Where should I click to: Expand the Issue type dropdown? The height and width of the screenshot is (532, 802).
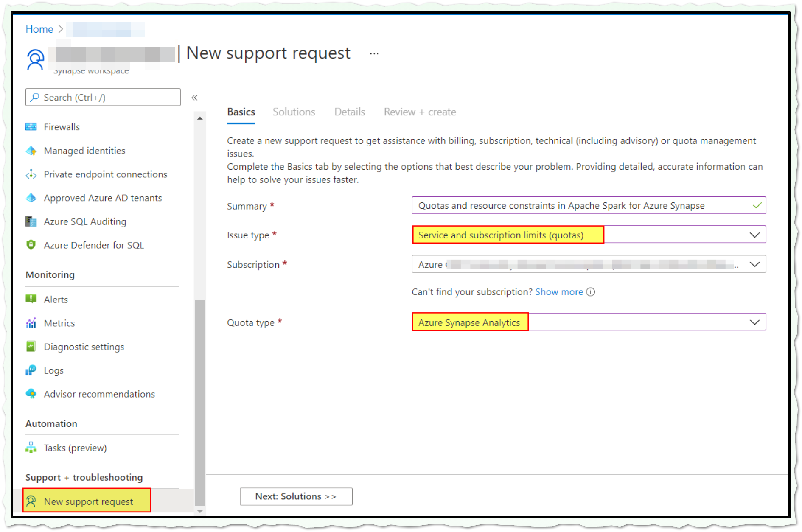click(754, 234)
